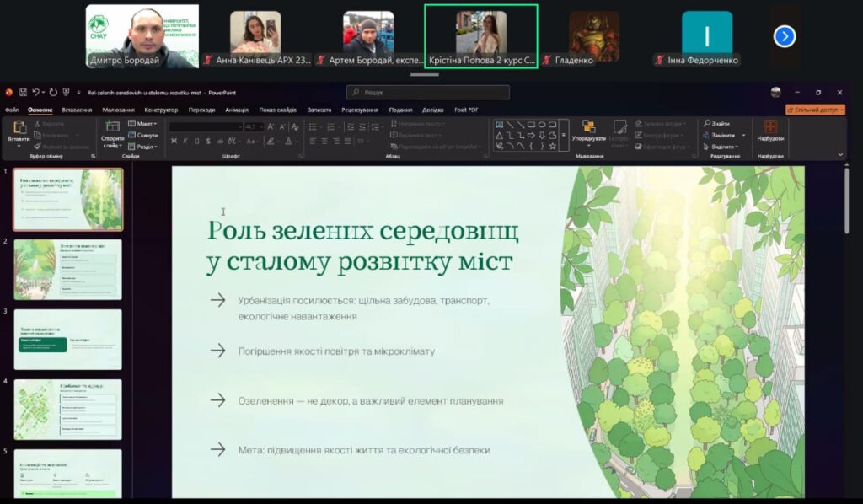The width and height of the screenshot is (863, 504).
Task: Toggle italic (К) formatting
Action: point(185,141)
